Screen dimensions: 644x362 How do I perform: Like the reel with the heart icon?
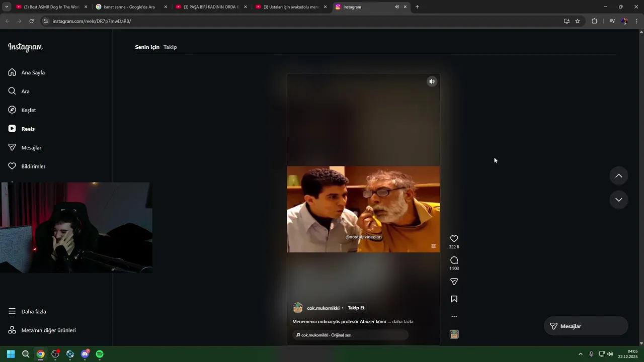(454, 239)
